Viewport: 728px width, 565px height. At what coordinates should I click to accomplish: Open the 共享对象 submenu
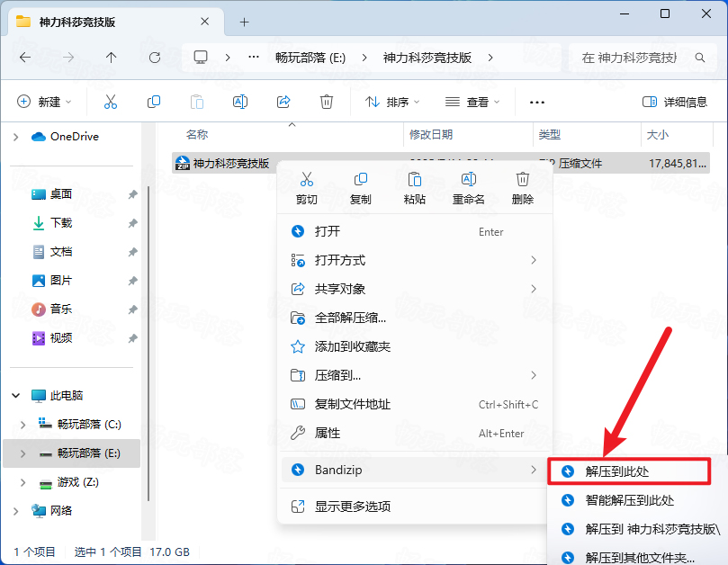(415, 289)
